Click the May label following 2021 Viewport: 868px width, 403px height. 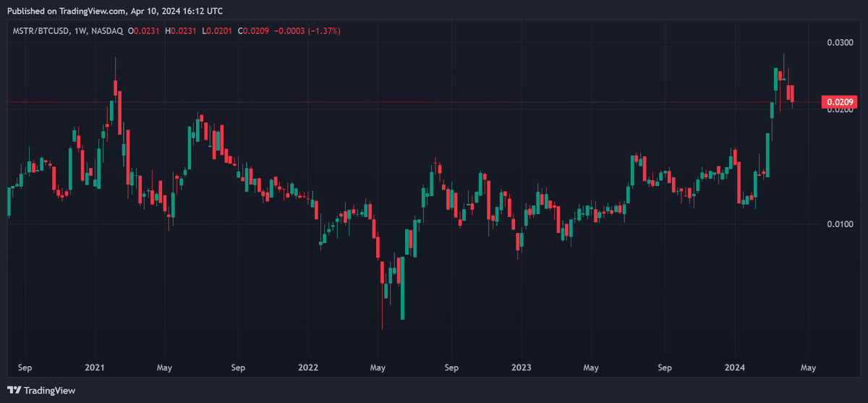[x=164, y=368]
